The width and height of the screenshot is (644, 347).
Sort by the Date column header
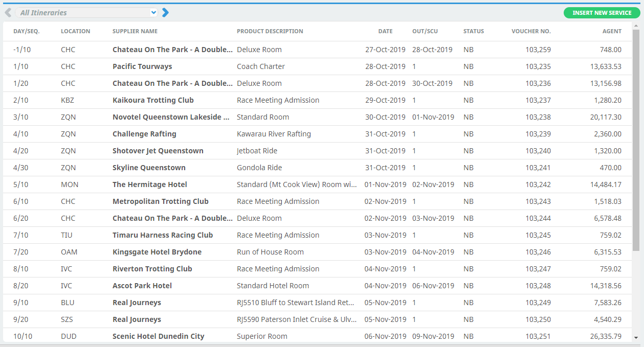[x=385, y=31]
